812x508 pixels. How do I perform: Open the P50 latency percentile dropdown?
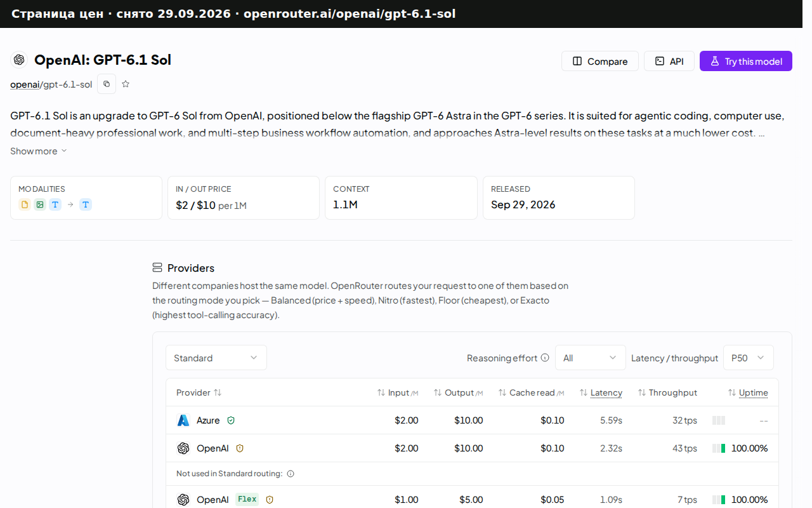749,358
